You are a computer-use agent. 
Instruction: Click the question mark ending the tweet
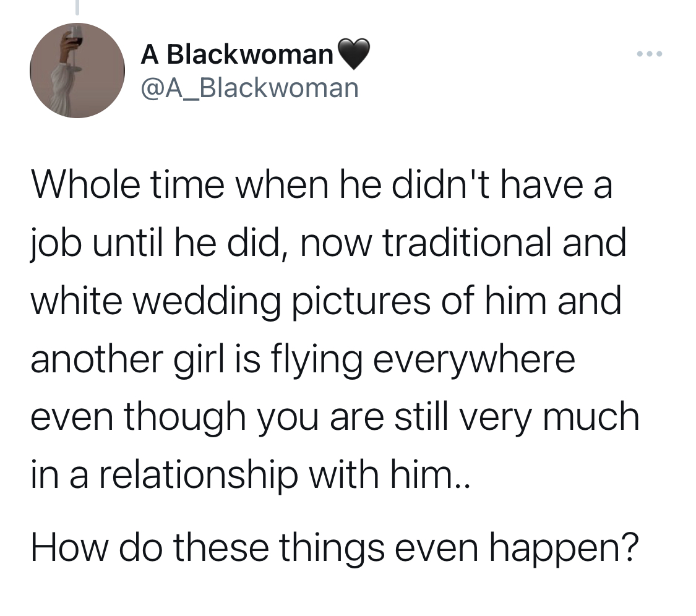pyautogui.click(x=630, y=545)
